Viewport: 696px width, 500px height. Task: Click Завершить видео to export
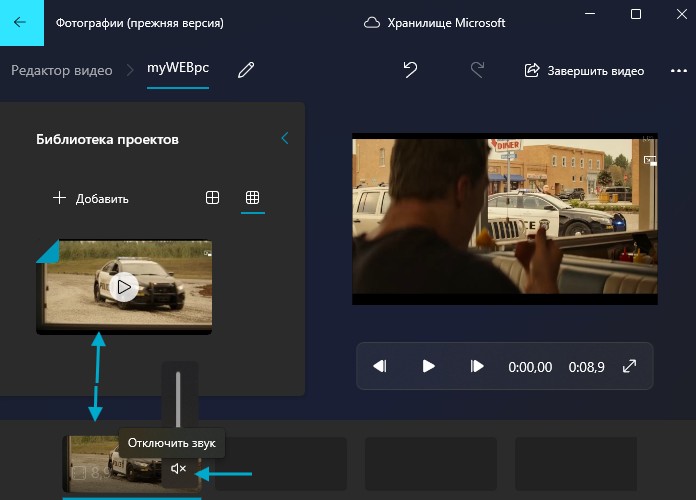584,71
